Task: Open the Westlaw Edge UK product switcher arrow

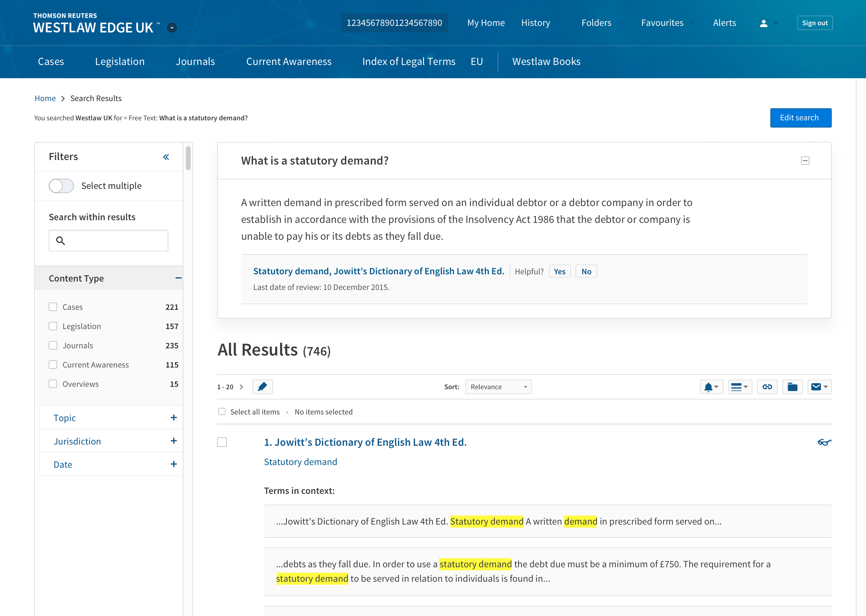Action: (172, 28)
